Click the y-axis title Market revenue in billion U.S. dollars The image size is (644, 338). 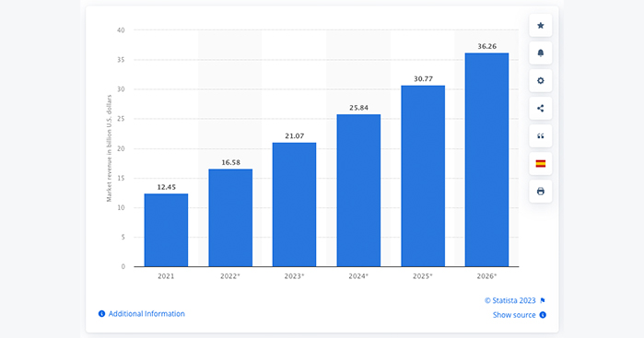tap(110, 148)
